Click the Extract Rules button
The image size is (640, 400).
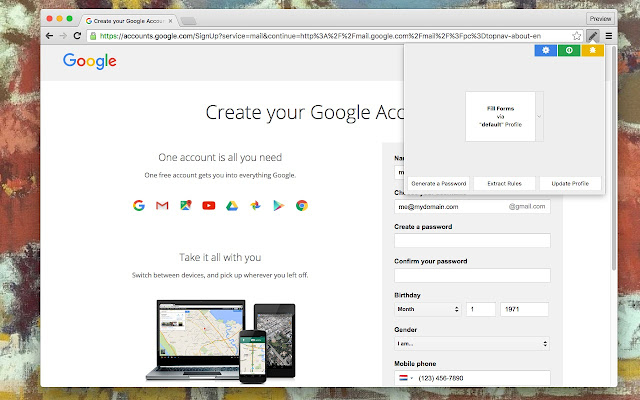point(504,184)
